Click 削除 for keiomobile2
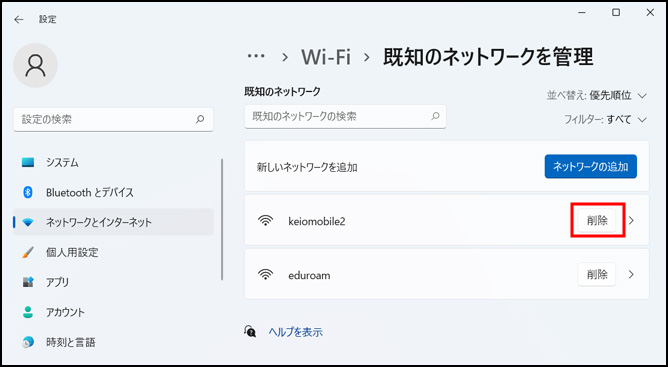Screen dimensions: 668x367 597,221
